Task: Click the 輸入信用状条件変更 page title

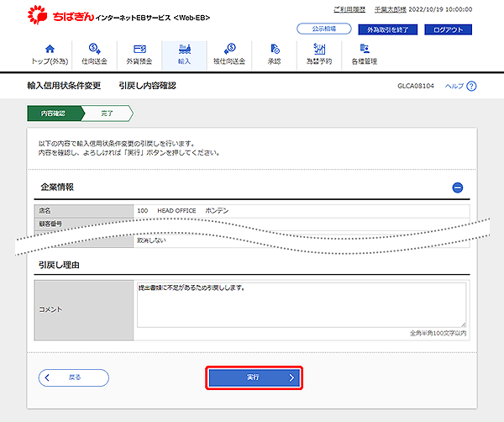Action: pyautogui.click(x=64, y=86)
